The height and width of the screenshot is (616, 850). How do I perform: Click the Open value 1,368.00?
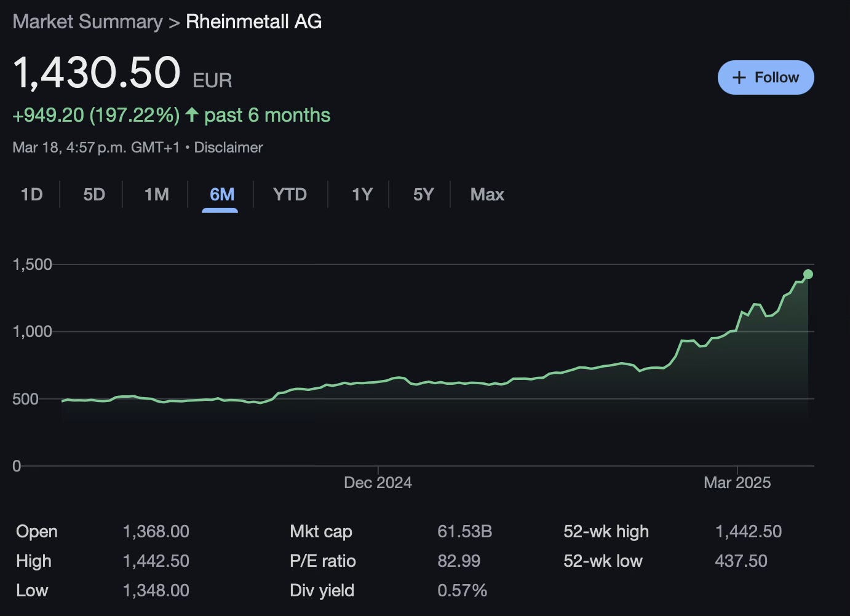(156, 532)
